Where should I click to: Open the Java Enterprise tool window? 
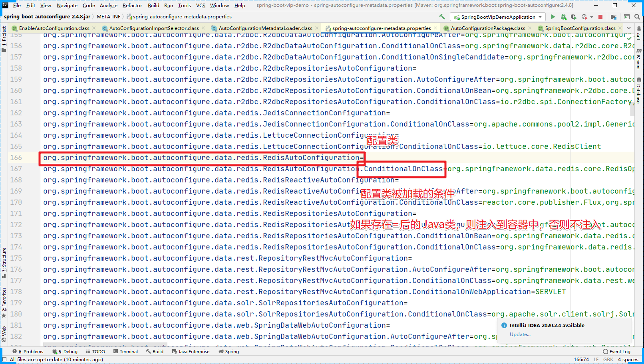tap(191, 352)
